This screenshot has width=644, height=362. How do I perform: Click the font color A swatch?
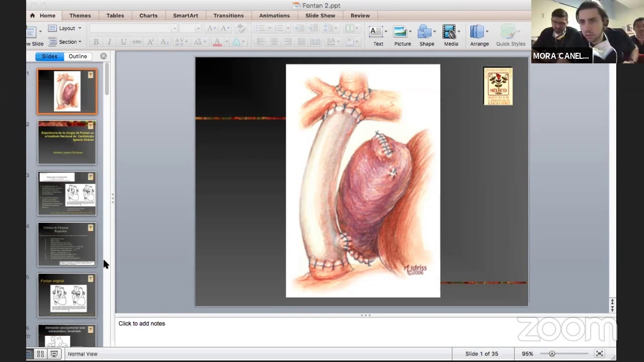[217, 42]
